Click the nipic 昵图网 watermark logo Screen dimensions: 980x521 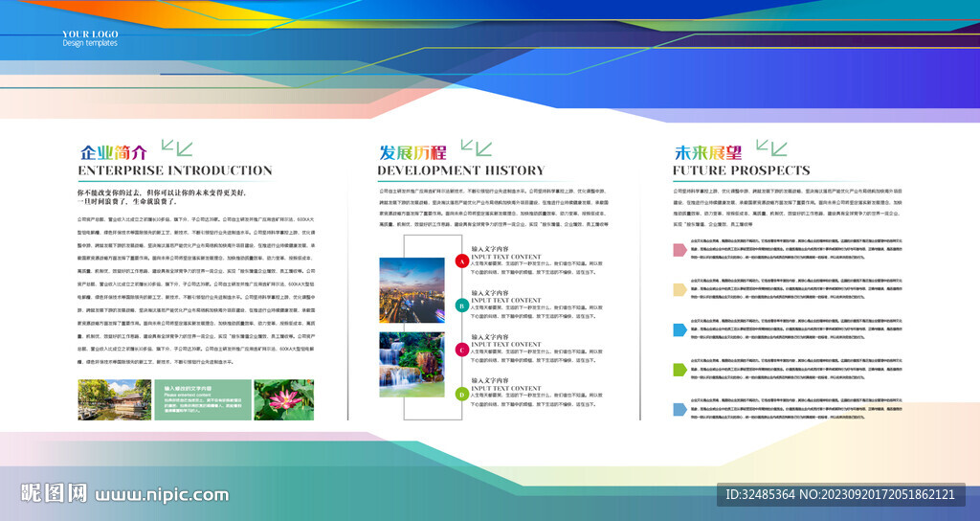coord(56,494)
